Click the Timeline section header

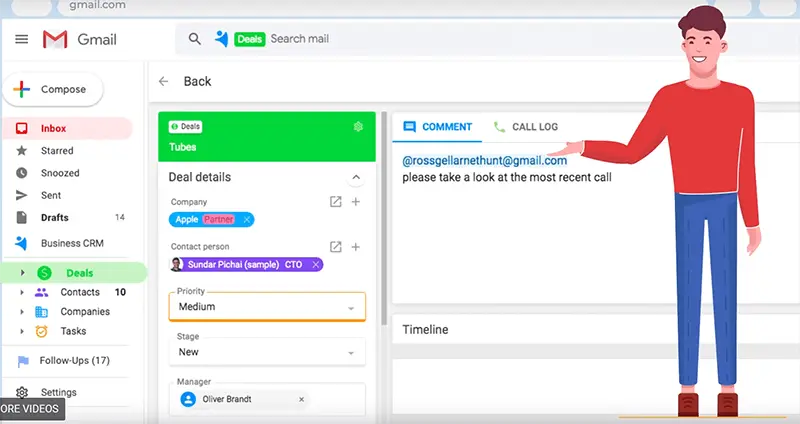(x=425, y=330)
